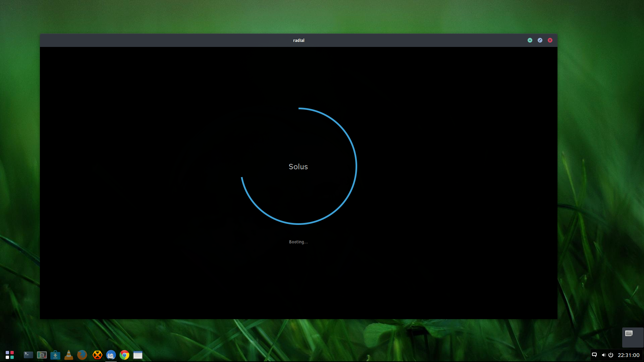
Task: Open the orange hexagon X app launcher
Action: pyautogui.click(x=98, y=355)
